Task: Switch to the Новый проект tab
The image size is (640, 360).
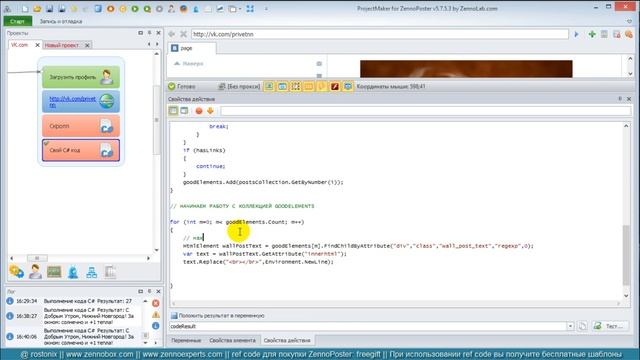Action: coord(62,45)
